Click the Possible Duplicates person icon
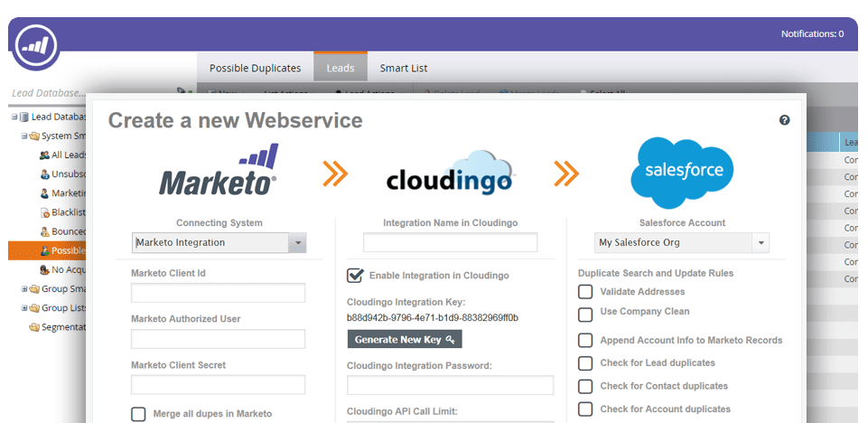The width and height of the screenshot is (868, 423). pos(45,250)
